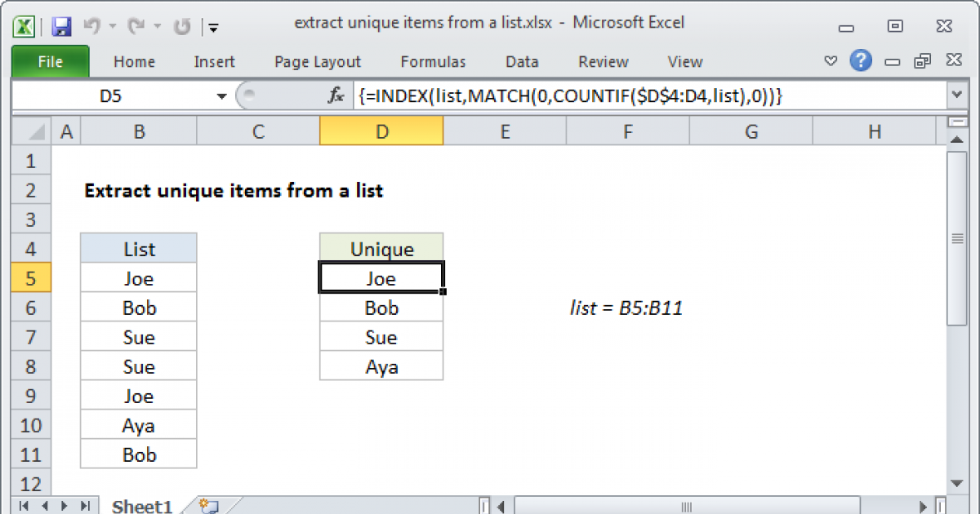Open the File menu
This screenshot has height=514, width=980.
tap(50, 61)
